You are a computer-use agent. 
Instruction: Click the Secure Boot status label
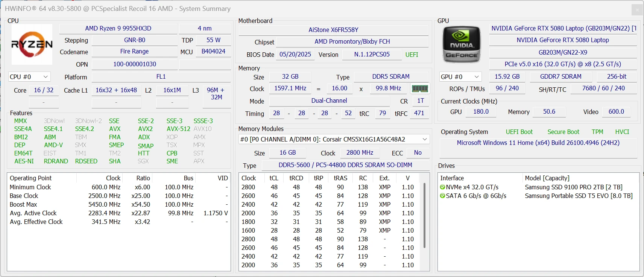pyautogui.click(x=563, y=132)
